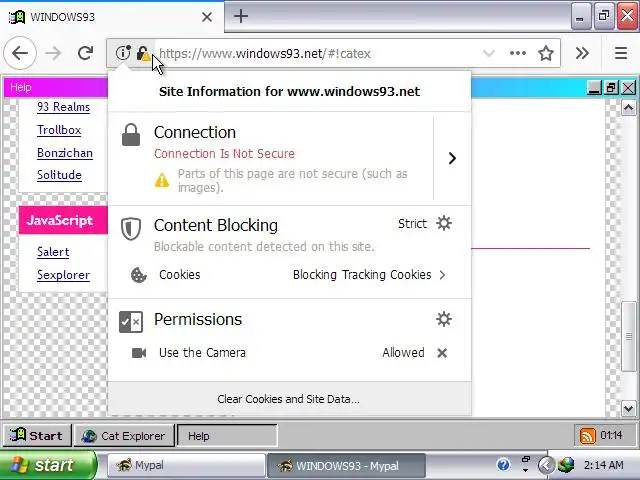Viewport: 640px width, 480px height.
Task: Open the page actions three-dot menu
Action: tap(518, 53)
